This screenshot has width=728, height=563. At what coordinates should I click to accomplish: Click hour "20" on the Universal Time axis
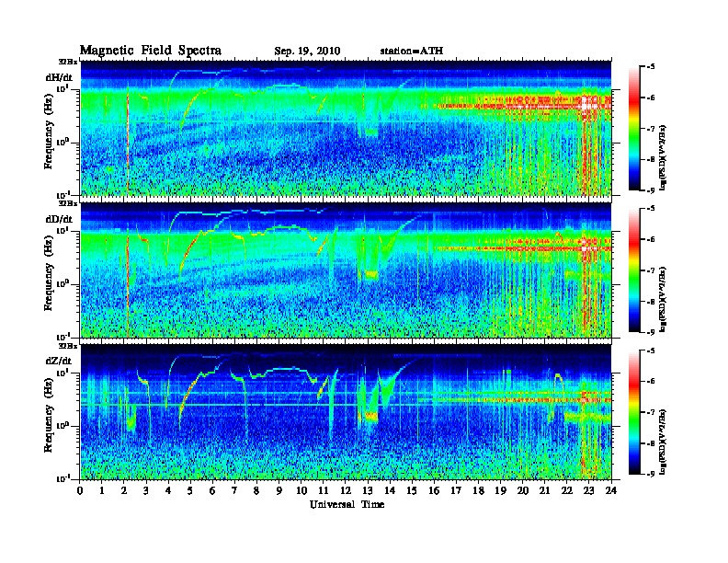coord(523,490)
